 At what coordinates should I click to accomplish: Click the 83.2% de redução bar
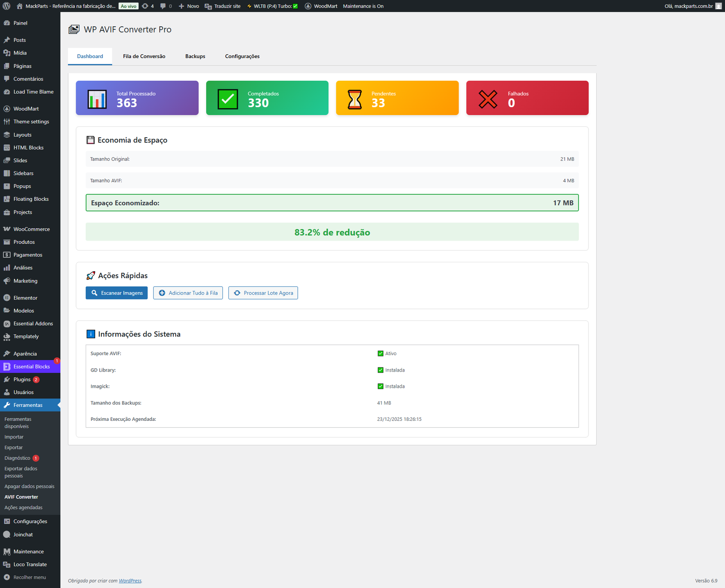click(x=332, y=232)
